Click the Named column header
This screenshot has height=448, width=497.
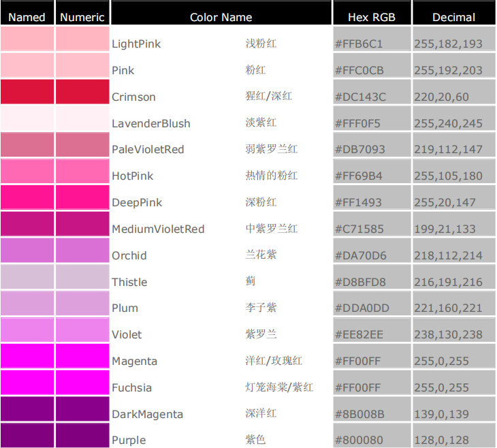[27, 17]
